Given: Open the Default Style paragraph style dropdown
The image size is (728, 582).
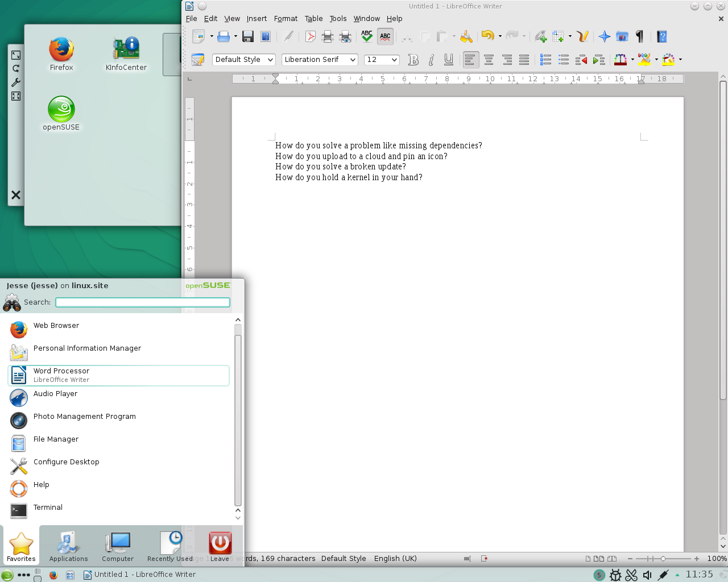Looking at the screenshot, I should (271, 60).
